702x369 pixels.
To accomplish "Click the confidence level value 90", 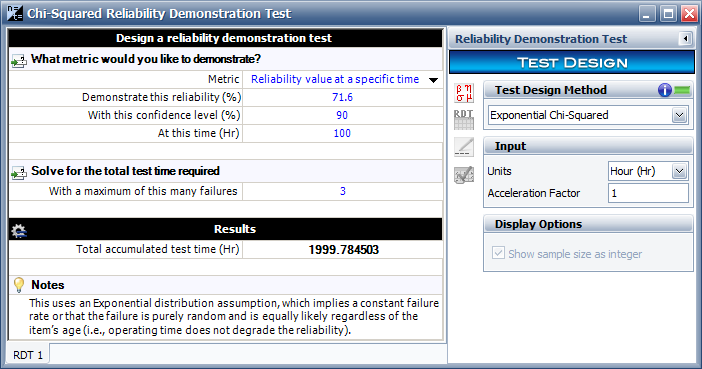I will (x=342, y=115).
